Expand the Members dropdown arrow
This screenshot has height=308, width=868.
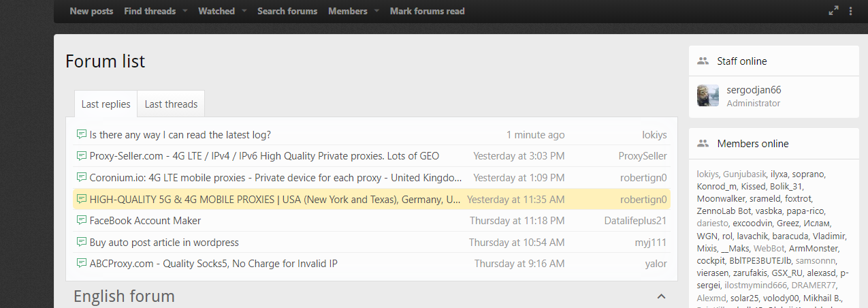point(376,11)
